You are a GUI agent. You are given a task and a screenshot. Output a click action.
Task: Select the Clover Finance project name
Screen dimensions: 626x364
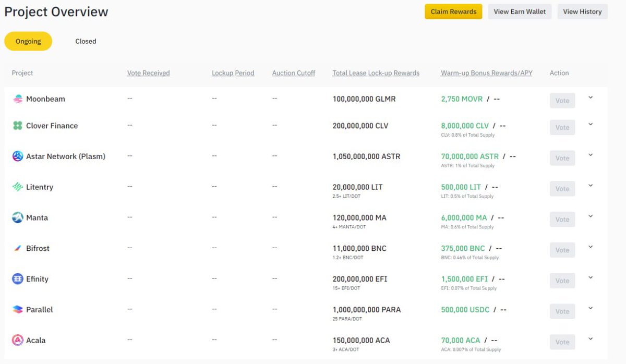[52, 126]
